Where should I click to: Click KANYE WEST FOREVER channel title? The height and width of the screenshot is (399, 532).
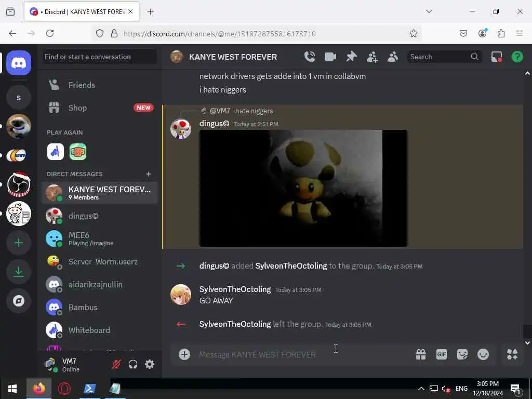click(233, 57)
